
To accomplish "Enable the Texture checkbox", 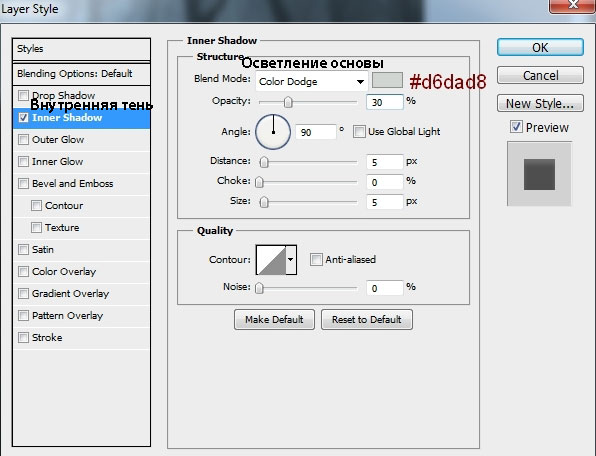I will 36,228.
